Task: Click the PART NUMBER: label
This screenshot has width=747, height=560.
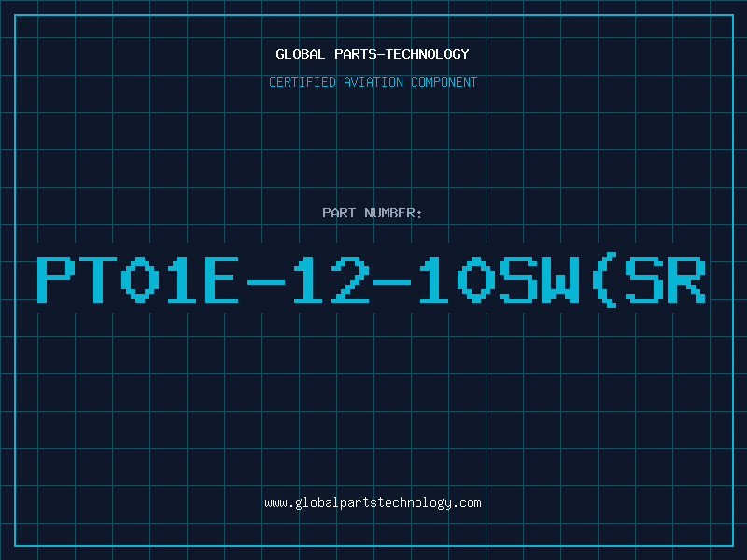Action: 373,213
